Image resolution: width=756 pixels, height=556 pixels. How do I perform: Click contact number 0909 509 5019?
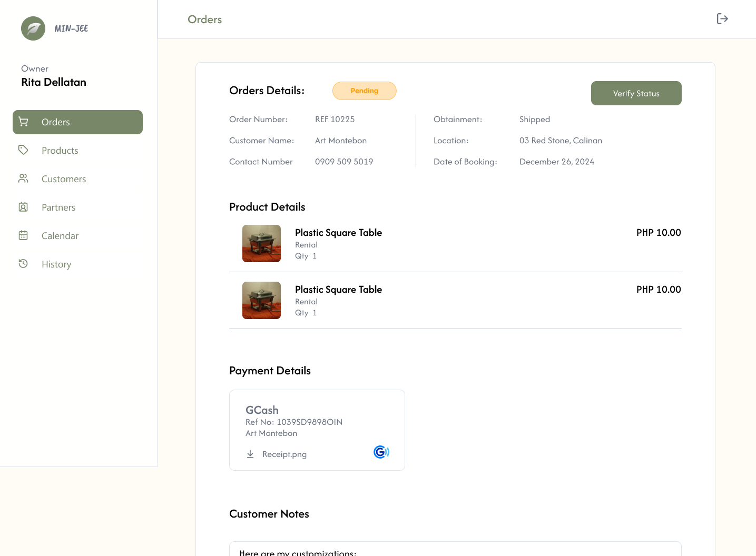click(x=344, y=162)
